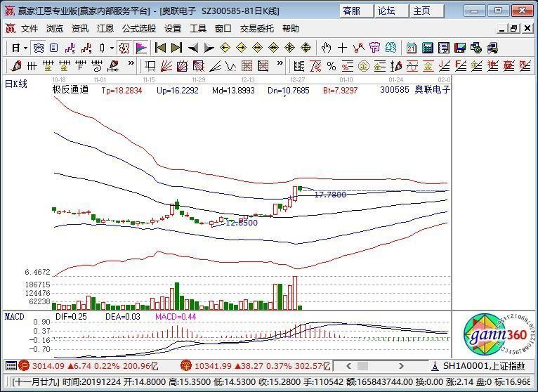Expand second toolbar overflow chevron

click(x=280, y=63)
